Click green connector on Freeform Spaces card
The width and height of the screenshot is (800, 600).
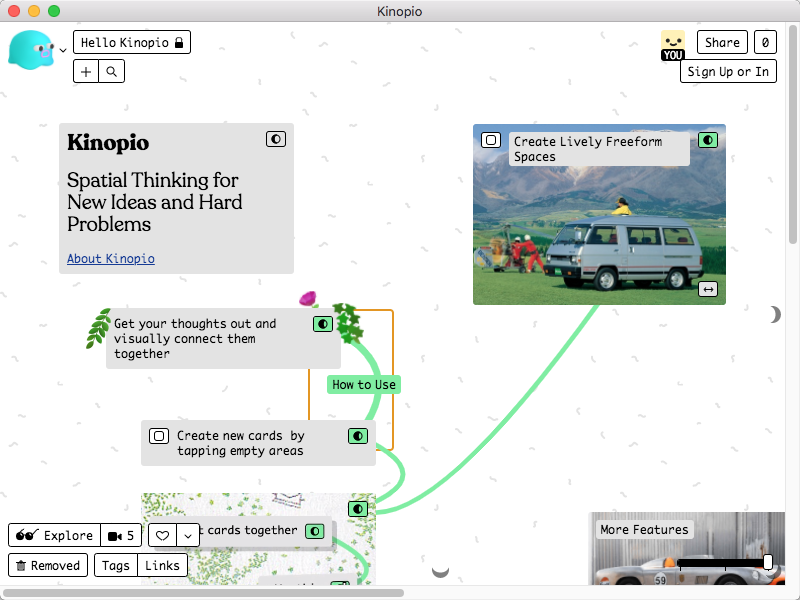pyautogui.click(x=708, y=140)
